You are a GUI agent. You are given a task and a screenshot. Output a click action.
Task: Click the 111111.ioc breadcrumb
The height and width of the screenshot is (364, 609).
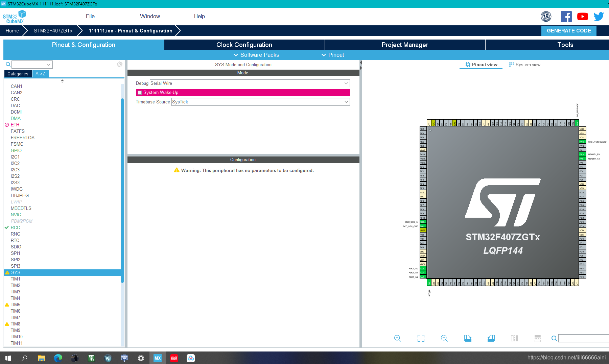(130, 31)
